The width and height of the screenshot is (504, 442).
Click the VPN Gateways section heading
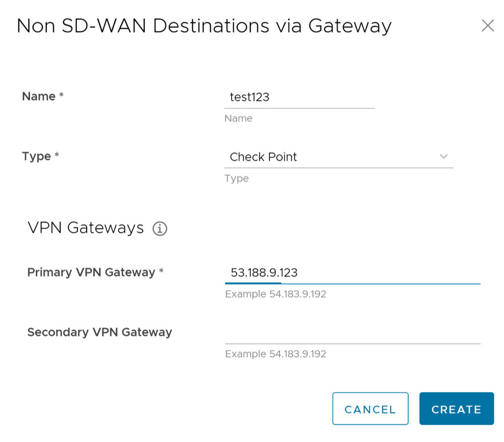point(86,228)
